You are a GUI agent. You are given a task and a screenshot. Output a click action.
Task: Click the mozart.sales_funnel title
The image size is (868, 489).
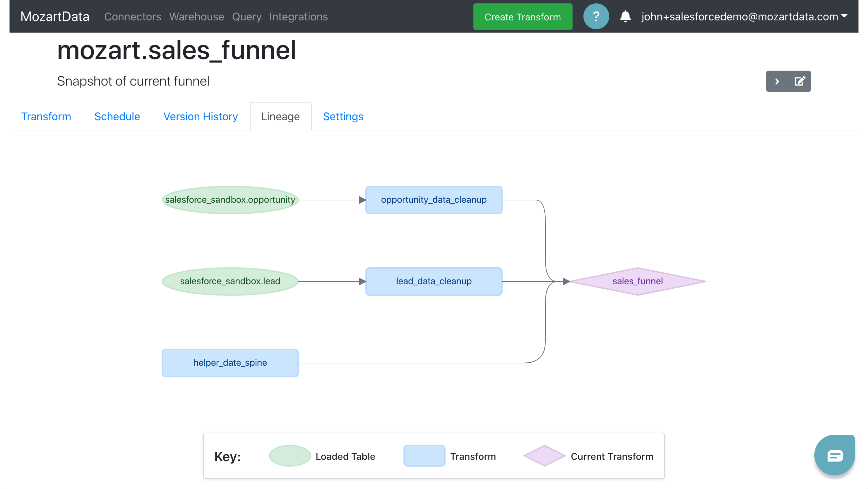pyautogui.click(x=177, y=50)
